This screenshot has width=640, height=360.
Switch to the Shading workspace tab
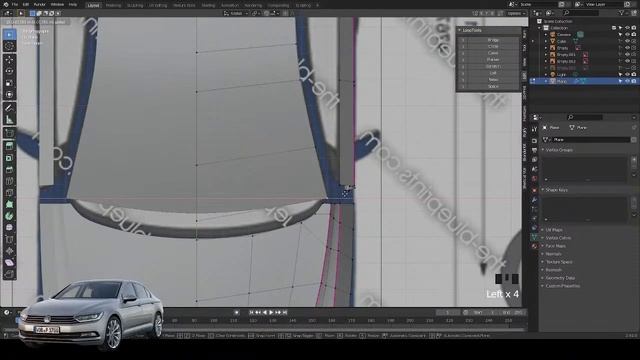click(208, 5)
